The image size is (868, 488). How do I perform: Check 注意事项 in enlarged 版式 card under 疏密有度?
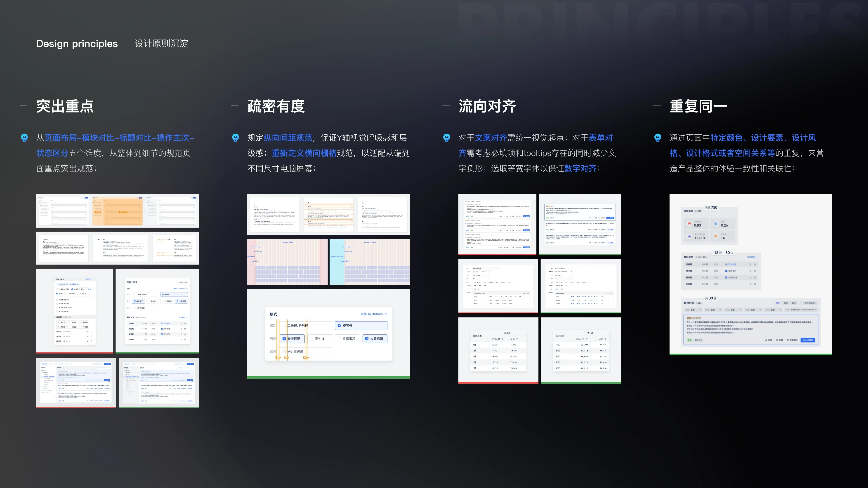pos(339,338)
